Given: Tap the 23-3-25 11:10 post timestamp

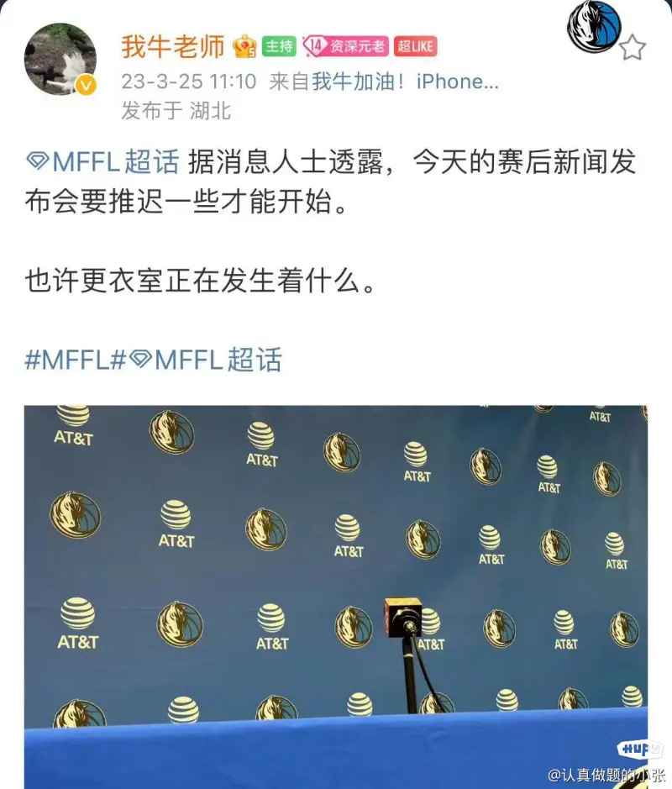Looking at the screenshot, I should [x=189, y=82].
